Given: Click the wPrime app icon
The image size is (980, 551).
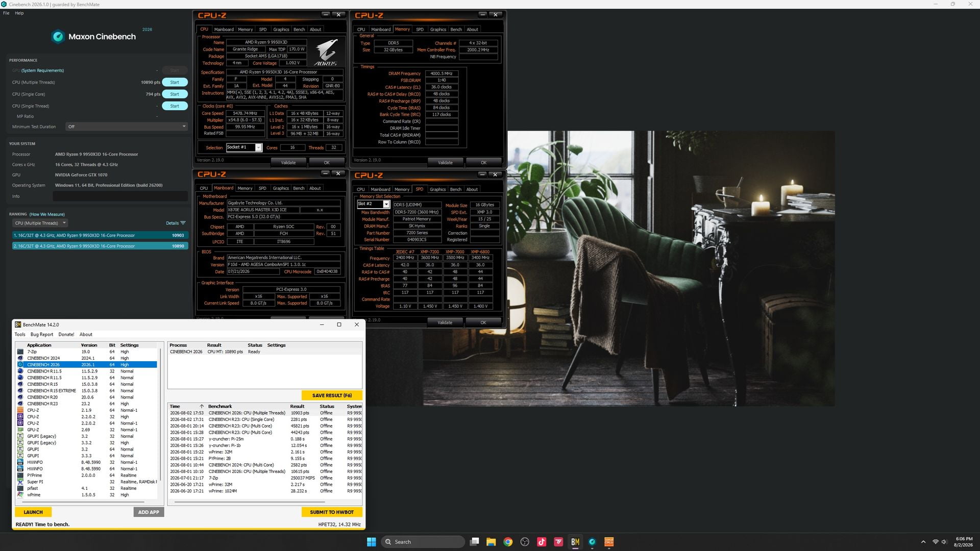Looking at the screenshot, I should pos(20,495).
